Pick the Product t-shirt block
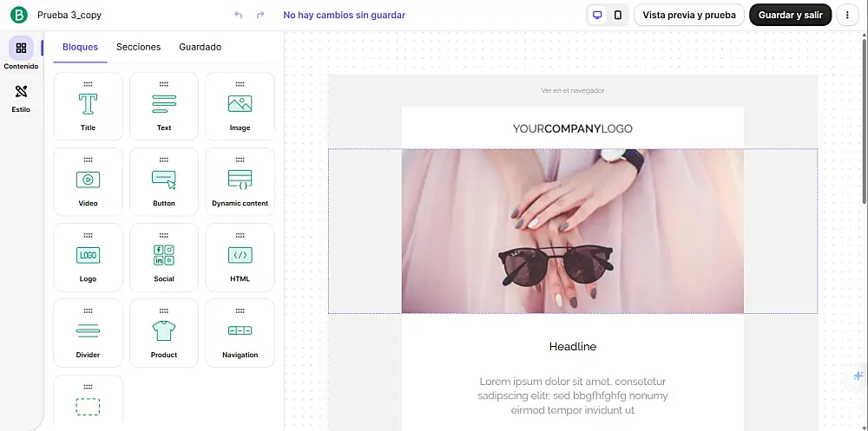Image resolution: width=868 pixels, height=431 pixels. [164, 333]
